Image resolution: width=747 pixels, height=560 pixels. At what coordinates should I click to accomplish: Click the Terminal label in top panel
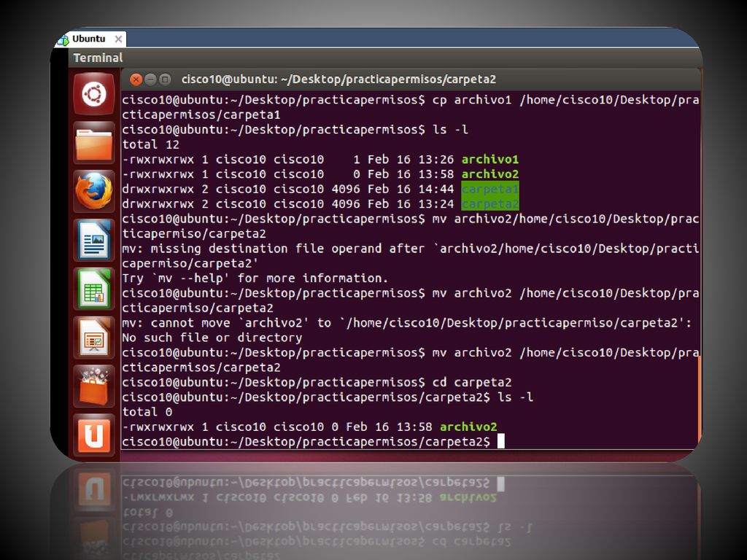pos(98,58)
